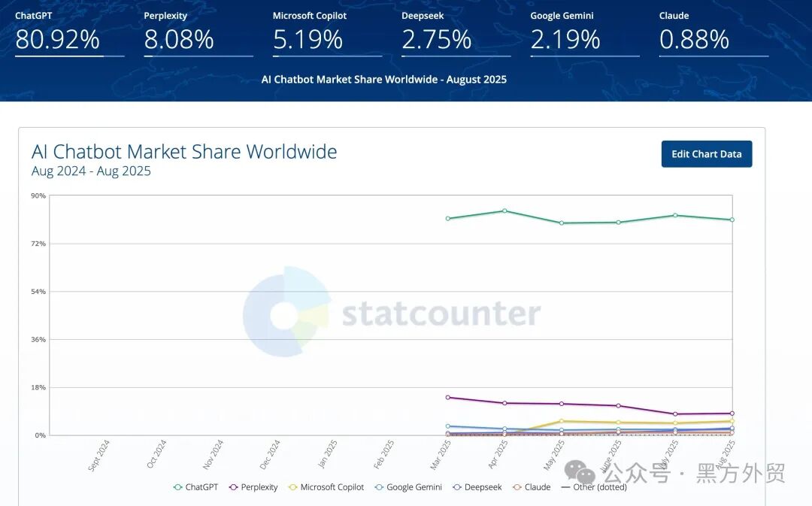
Task: Click ChatGPT's April 2025 data point
Action: tap(504, 211)
